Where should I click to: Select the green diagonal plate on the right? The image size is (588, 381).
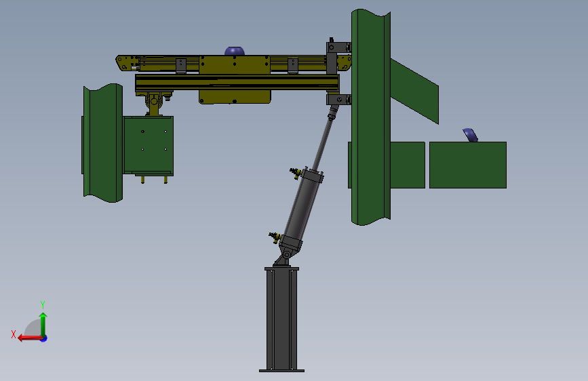coord(414,91)
